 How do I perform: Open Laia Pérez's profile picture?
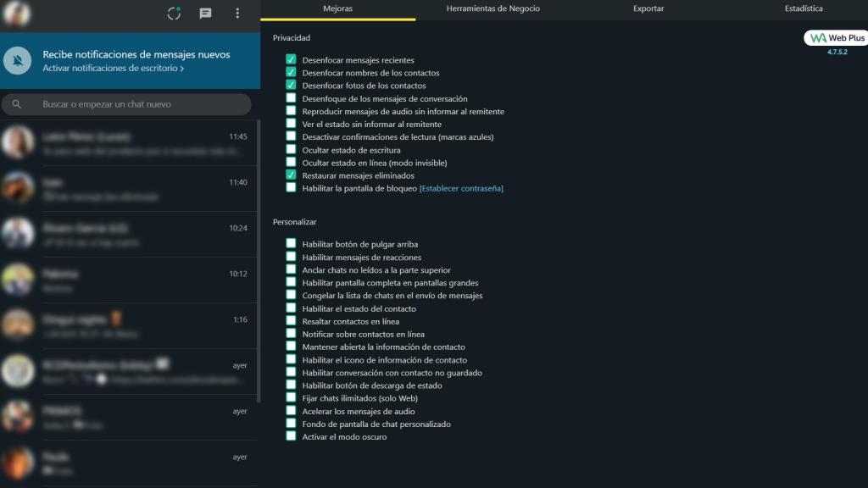tap(17, 142)
